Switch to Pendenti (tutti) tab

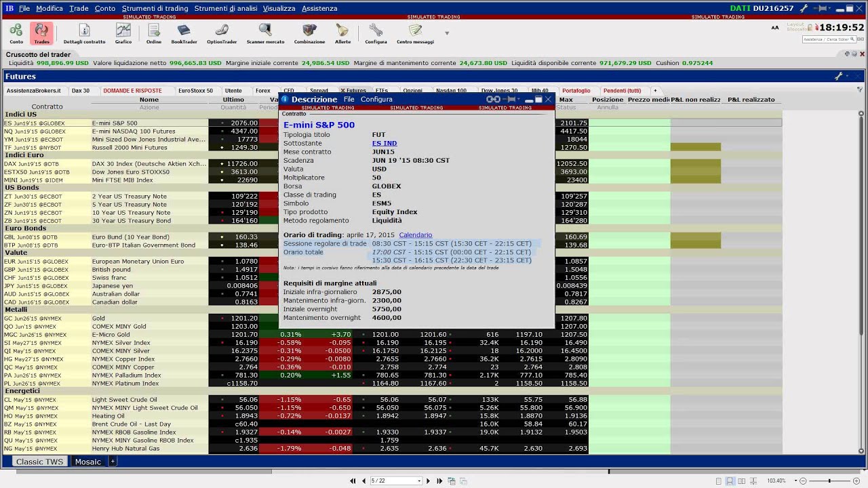[x=622, y=90]
